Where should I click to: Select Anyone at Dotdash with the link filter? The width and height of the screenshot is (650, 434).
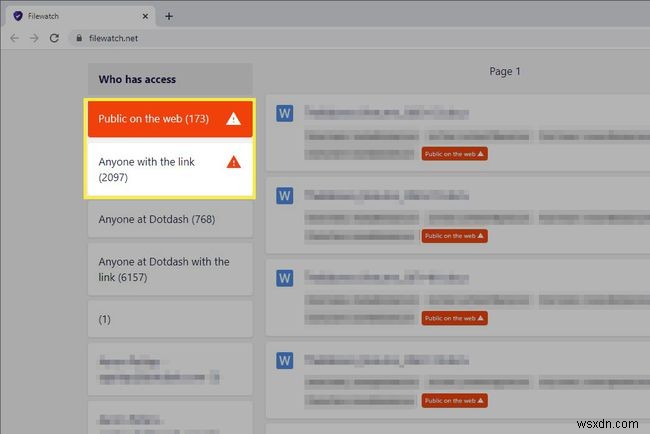[170, 269]
